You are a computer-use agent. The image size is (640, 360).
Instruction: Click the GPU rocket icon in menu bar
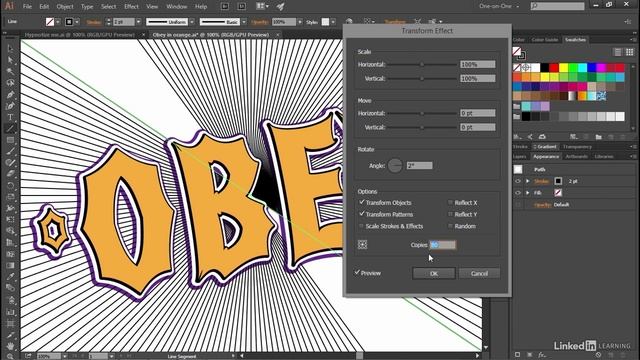(x=280, y=6)
